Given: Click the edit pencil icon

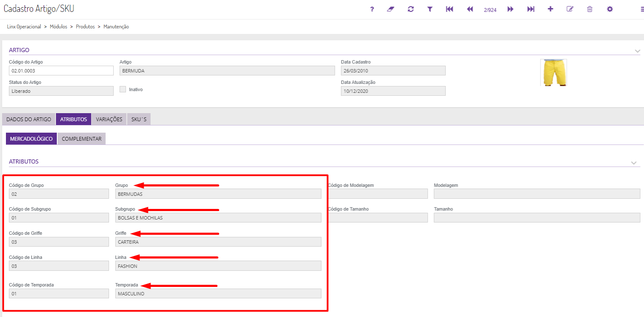Looking at the screenshot, I should point(570,9).
